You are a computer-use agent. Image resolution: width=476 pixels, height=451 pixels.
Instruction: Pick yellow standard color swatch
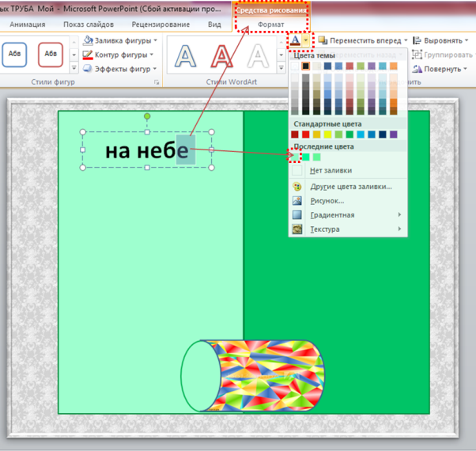coord(327,135)
